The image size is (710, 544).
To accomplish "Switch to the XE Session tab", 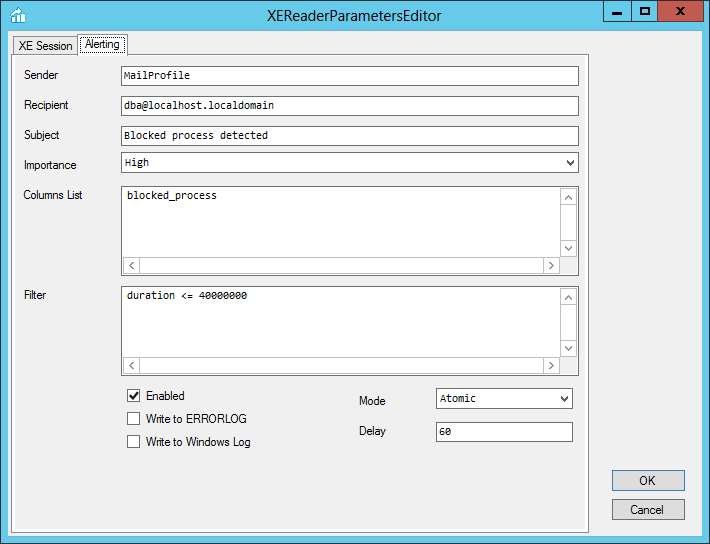I will 45,46.
